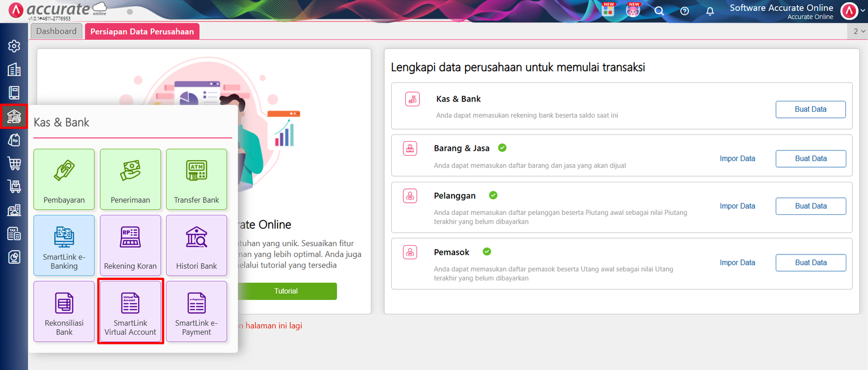Screen dimensions: 868x370
Task: Open the Transfer Bank tile
Action: (x=196, y=180)
